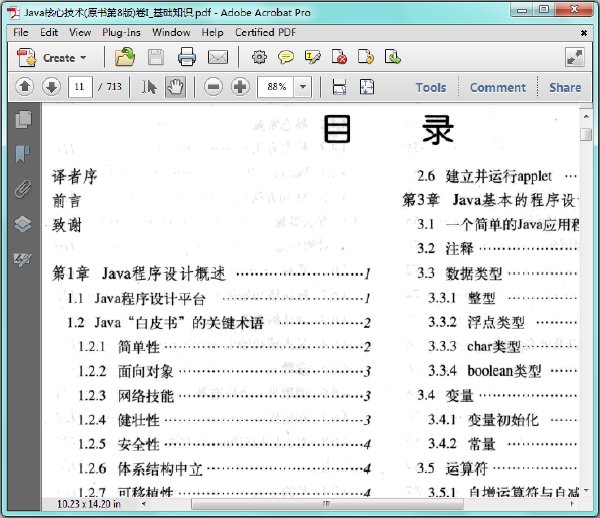Zoom out using the minus button
This screenshot has width=600, height=518.
tap(213, 87)
